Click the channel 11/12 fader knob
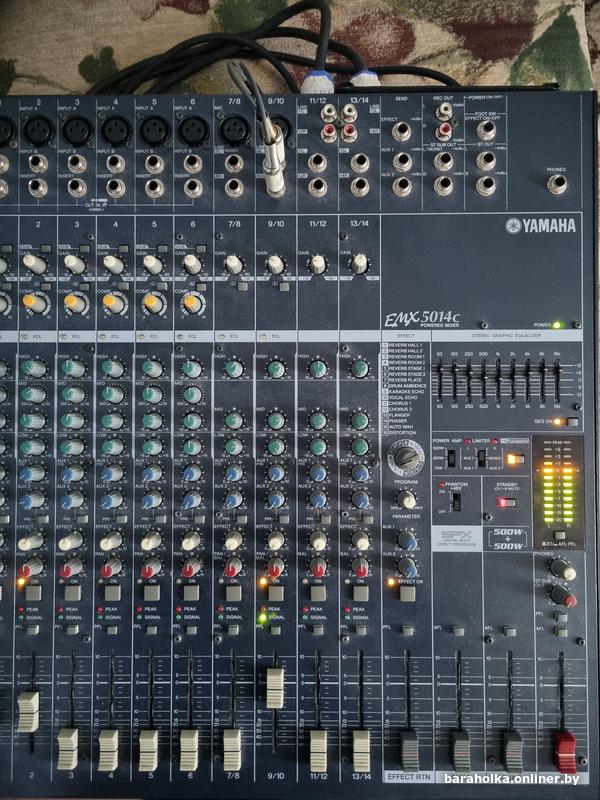 point(318,751)
